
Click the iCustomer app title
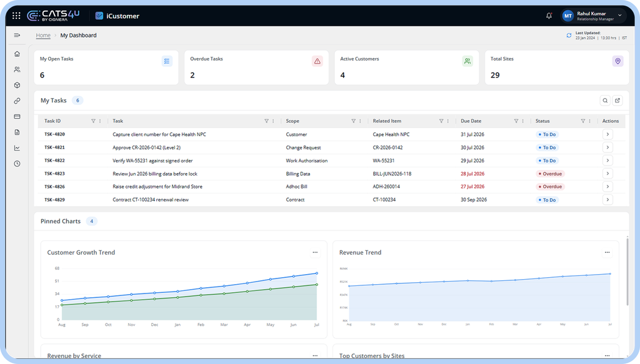tap(123, 16)
